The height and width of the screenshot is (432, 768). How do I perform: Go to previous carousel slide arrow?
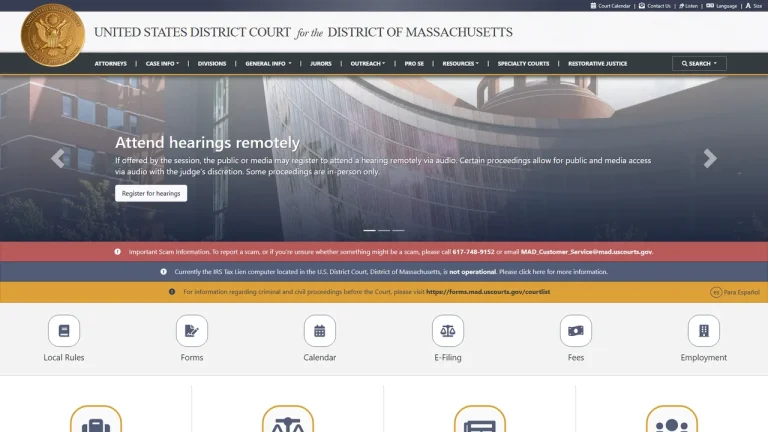click(58, 158)
